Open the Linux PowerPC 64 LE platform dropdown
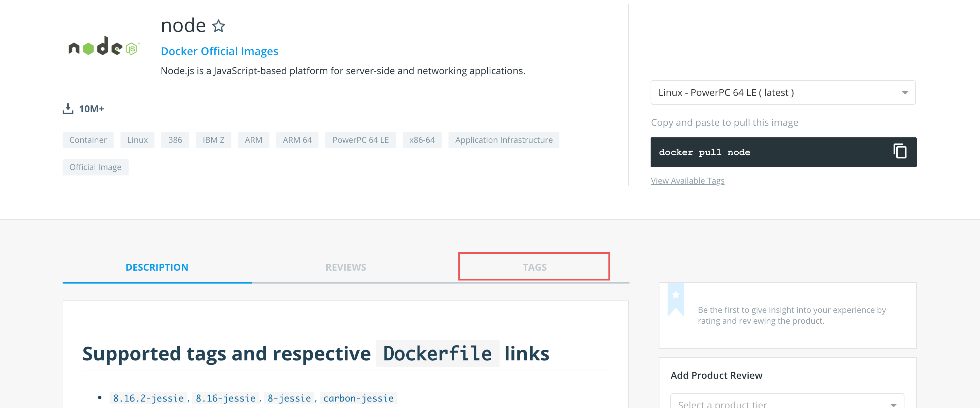 tap(783, 92)
